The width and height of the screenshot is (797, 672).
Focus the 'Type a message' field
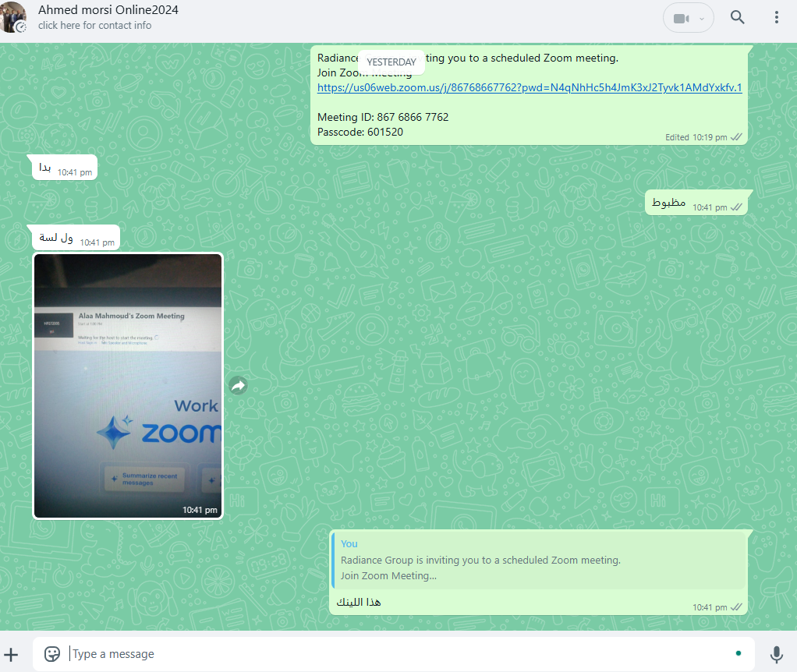coord(393,654)
